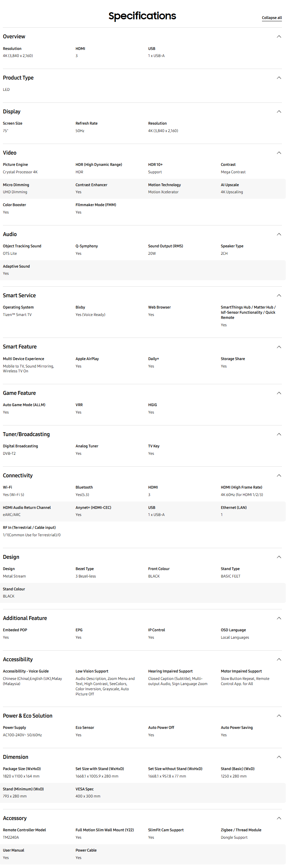289x868 pixels.
Task: Collapse the Dimension section chevron
Action: pyautogui.click(x=279, y=757)
